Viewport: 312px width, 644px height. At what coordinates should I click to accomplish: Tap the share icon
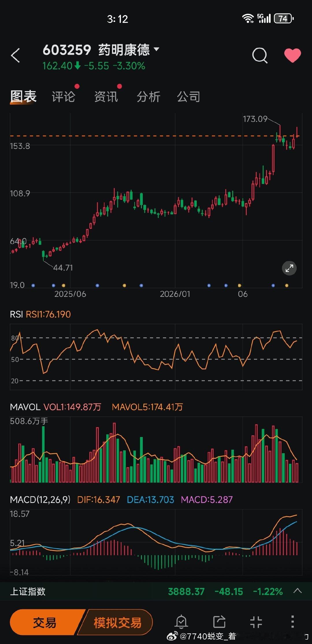tap(219, 622)
